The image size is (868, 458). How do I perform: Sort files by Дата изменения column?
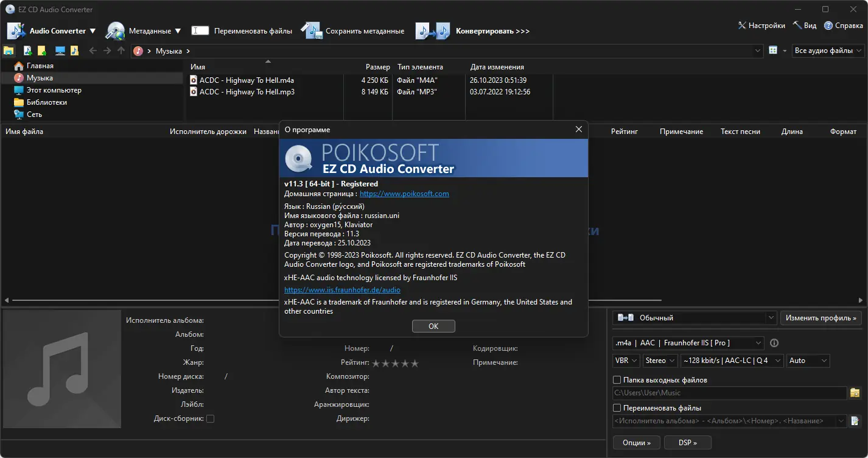[497, 67]
